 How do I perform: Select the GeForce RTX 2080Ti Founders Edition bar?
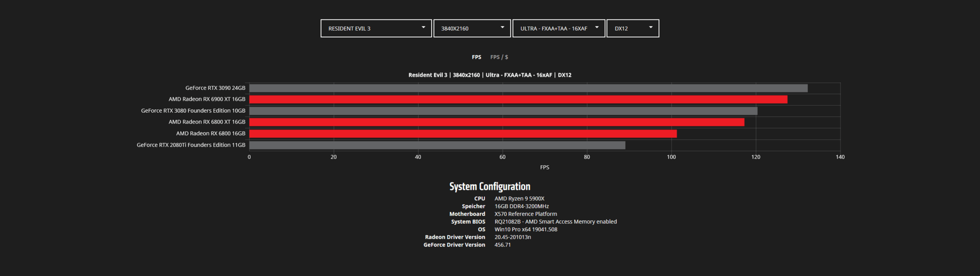[437, 145]
